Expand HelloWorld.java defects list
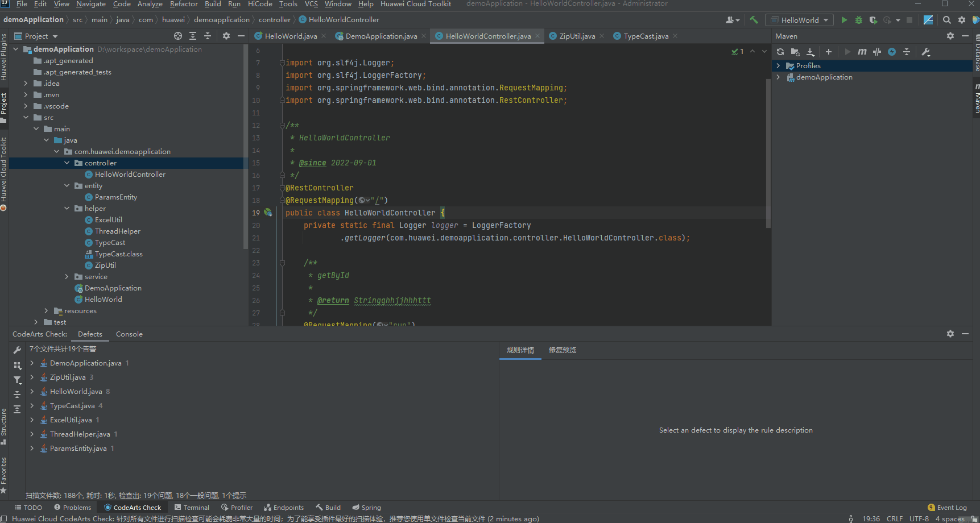980x523 pixels. point(32,391)
